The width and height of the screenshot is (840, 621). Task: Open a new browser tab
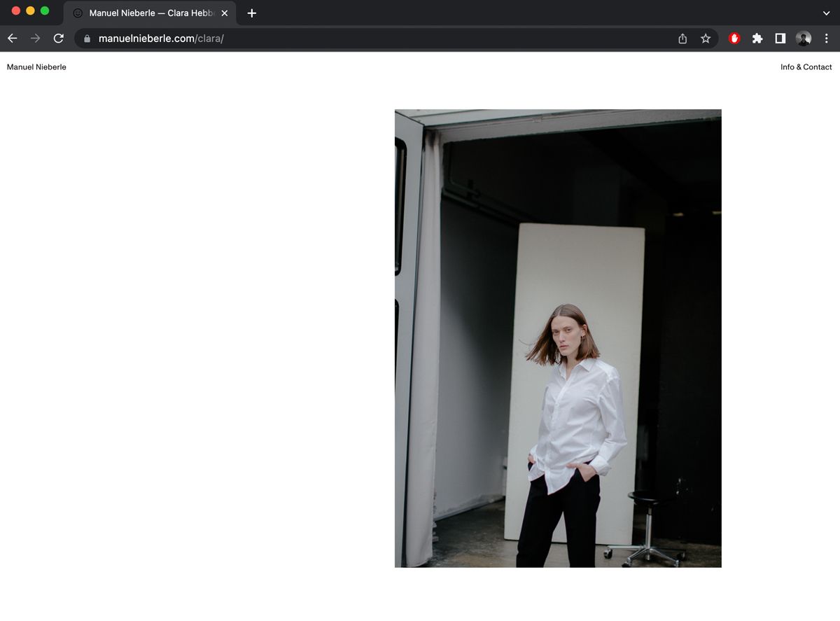click(x=252, y=13)
